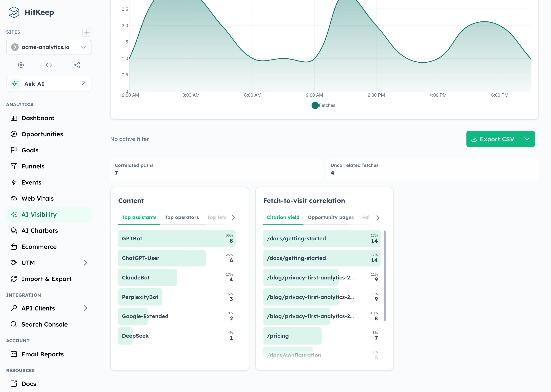
Task: Click the UTM tag icon
Action: coord(14,263)
